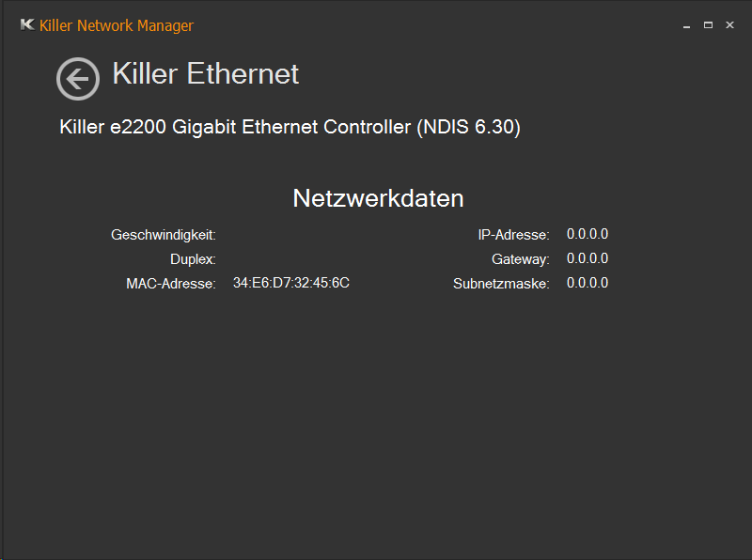Click the MAC-Adresse label
Viewport: 752px width, 560px height.
pyautogui.click(x=171, y=284)
